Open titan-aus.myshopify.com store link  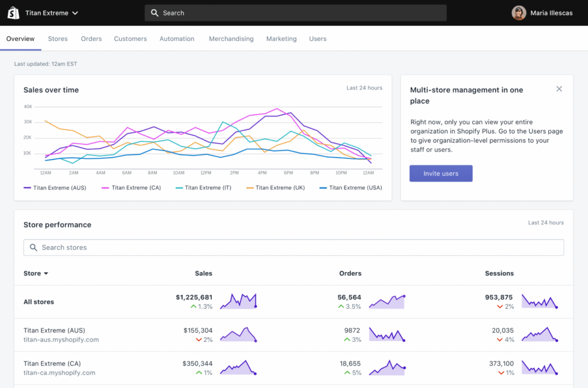(61, 340)
